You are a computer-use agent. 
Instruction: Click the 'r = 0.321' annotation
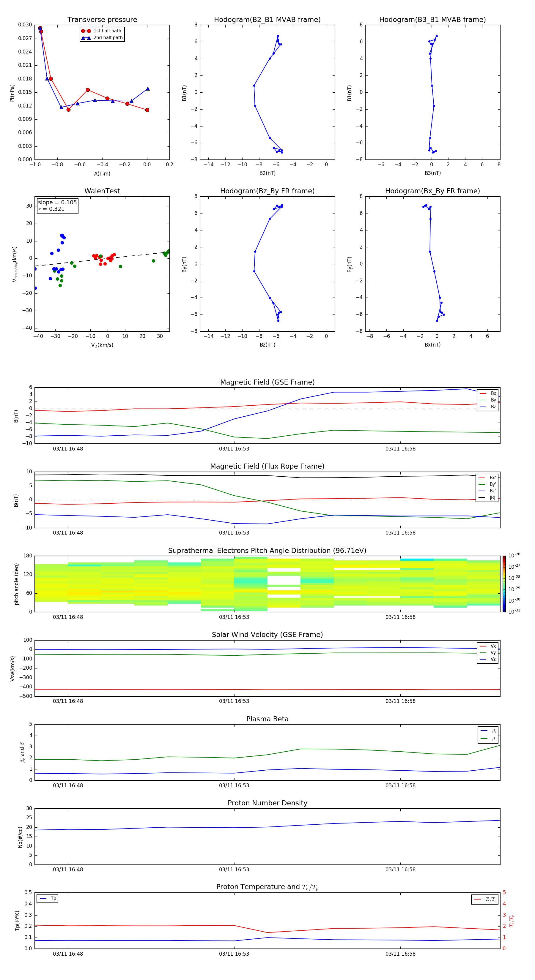51,209
